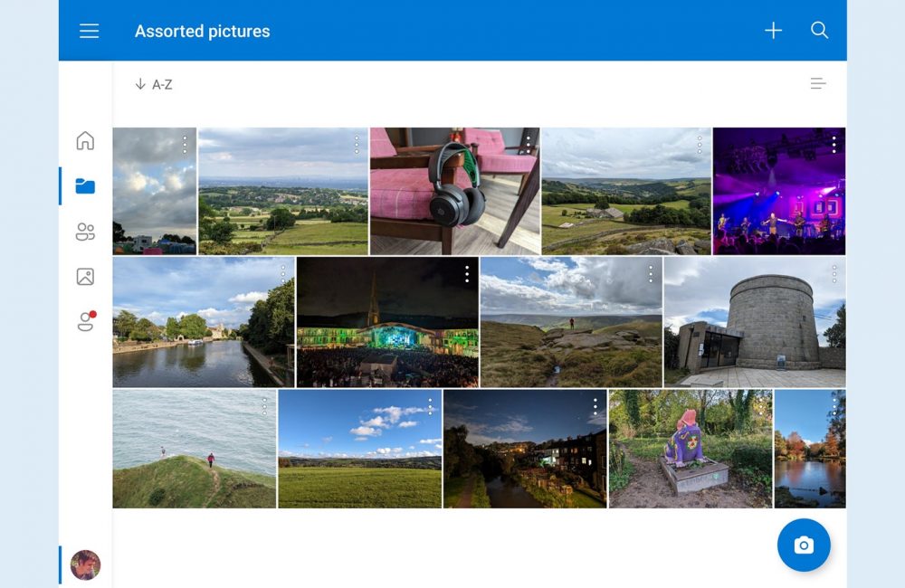
Task: Open the Shared people icon in sidebar
Action: pyautogui.click(x=85, y=232)
